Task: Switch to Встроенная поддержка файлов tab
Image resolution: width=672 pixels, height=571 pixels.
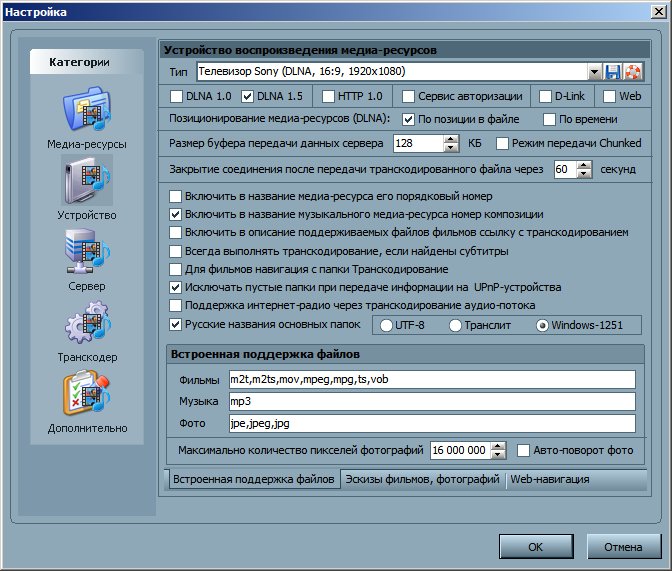Action: click(253, 479)
